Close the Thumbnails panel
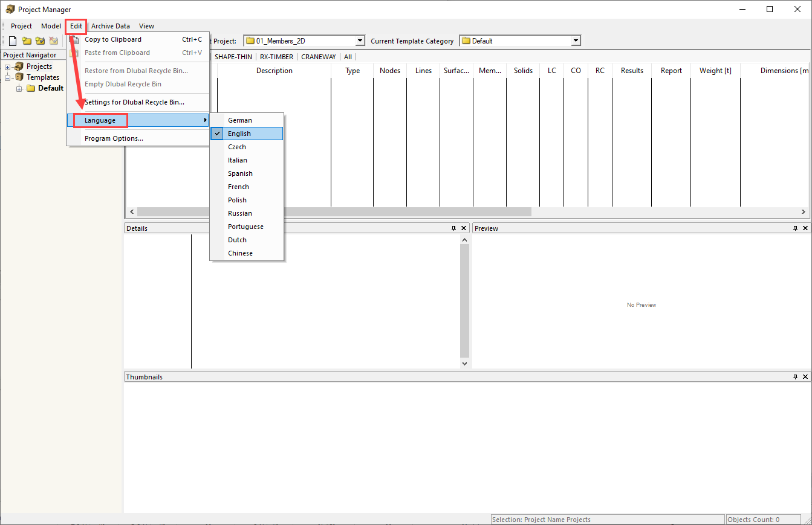812x525 pixels. click(x=805, y=377)
